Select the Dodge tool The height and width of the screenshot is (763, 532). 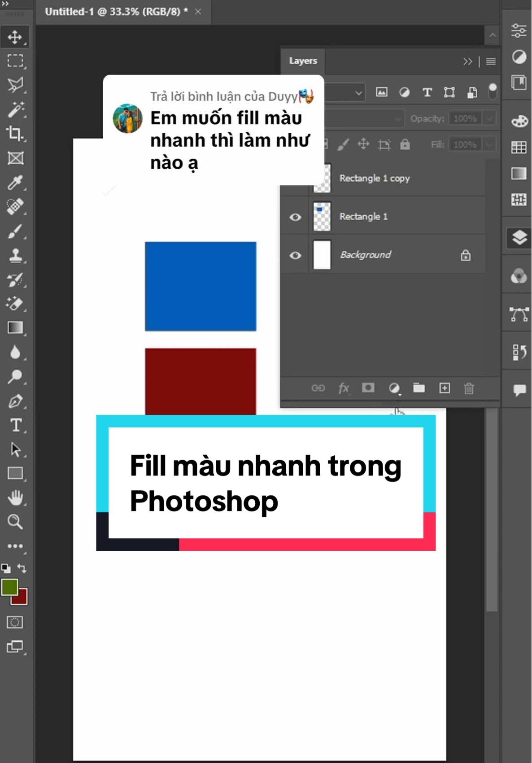[15, 376]
